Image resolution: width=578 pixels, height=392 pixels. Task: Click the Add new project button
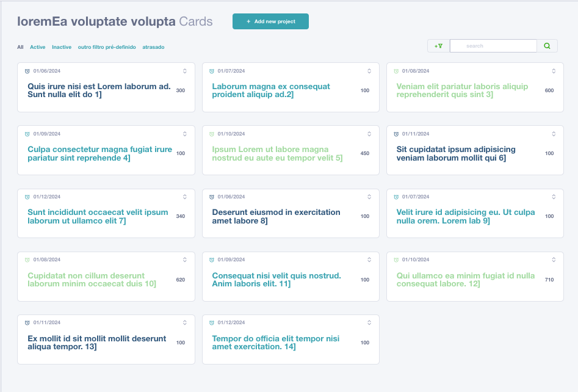click(x=270, y=21)
